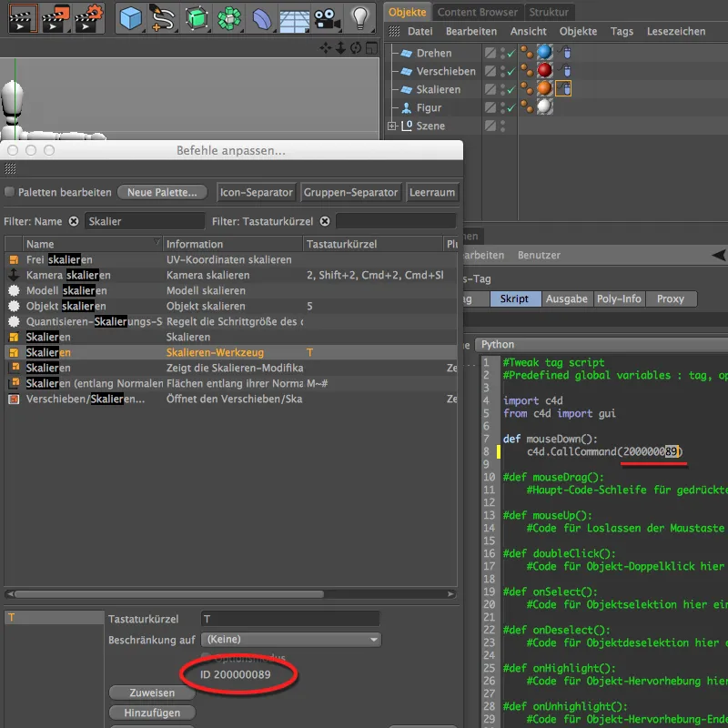Select Tweak tag on Skalieren row
This screenshot has height=728, width=728.
pos(563,88)
